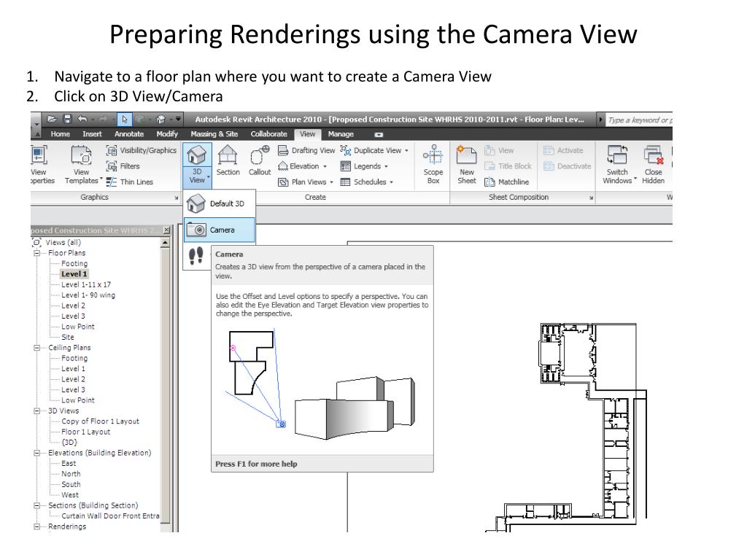Open the Switch Windows tool
This screenshot has height=560, width=747.
coord(618,164)
